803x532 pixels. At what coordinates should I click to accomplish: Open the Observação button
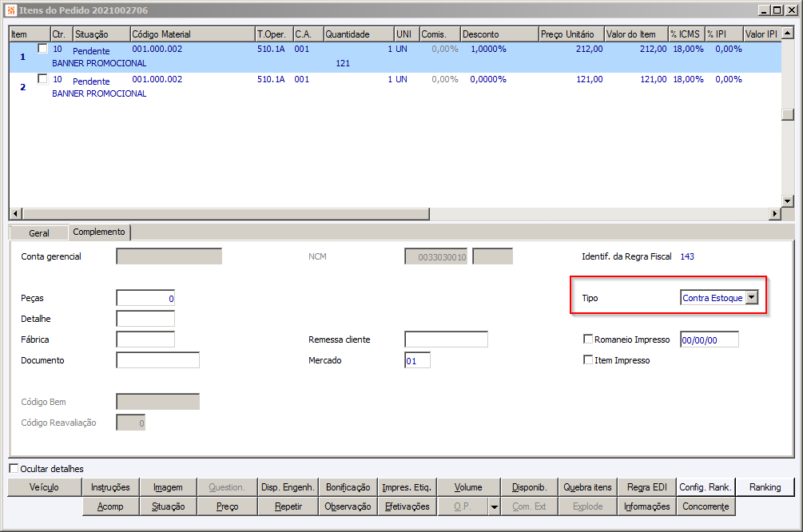click(x=348, y=506)
